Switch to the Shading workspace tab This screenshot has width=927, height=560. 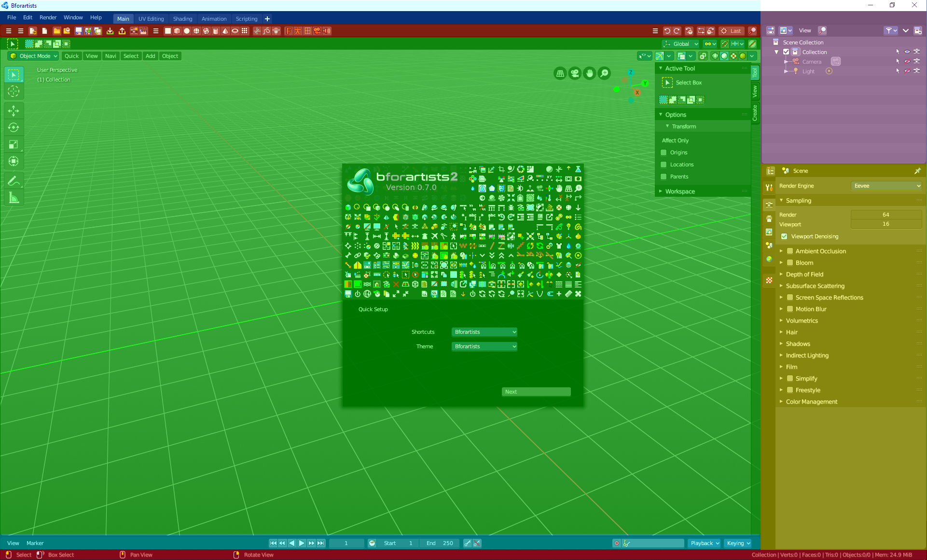tap(182, 19)
